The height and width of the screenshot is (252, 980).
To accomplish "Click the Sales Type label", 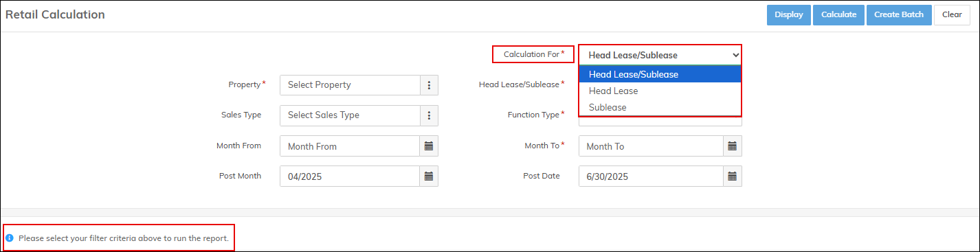I will point(241,115).
